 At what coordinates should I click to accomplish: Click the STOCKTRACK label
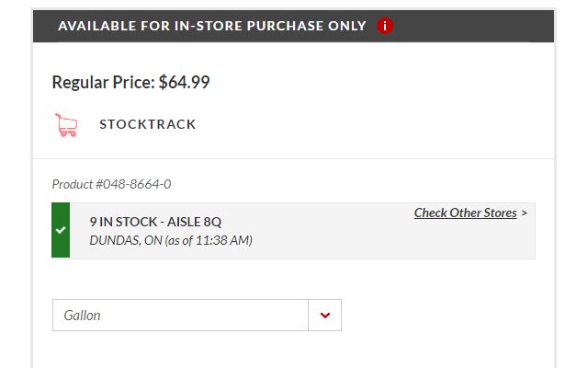(x=148, y=124)
